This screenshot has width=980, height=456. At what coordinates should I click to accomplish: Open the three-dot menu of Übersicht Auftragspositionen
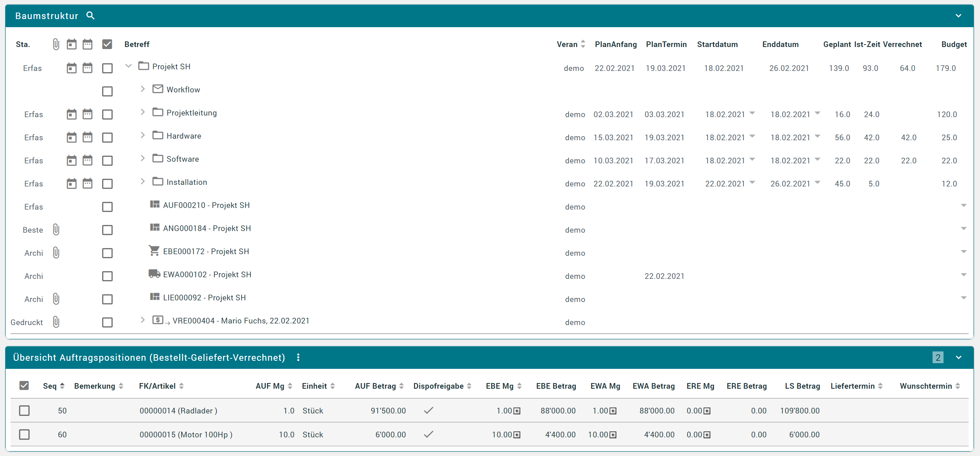(298, 358)
